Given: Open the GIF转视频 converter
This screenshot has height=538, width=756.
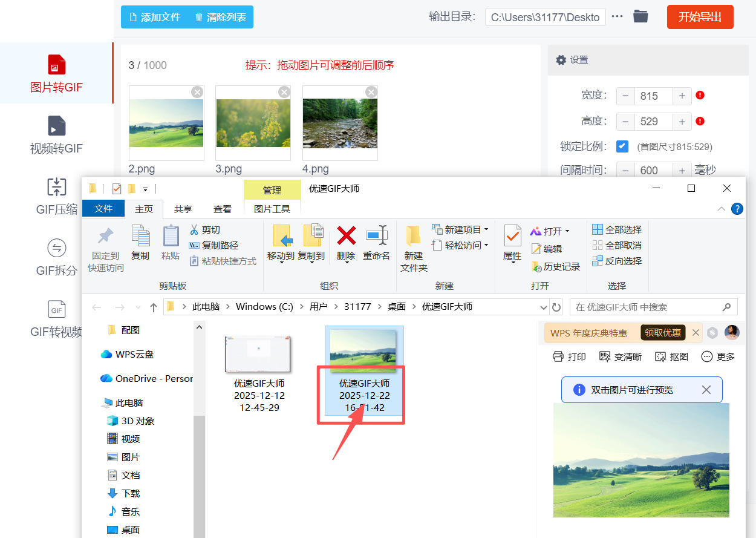Looking at the screenshot, I should [x=56, y=318].
